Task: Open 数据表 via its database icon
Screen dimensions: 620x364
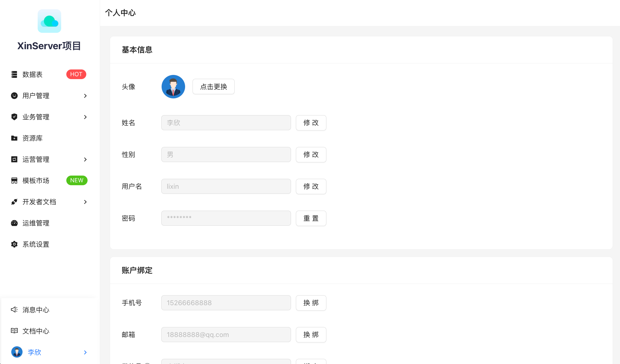Action: click(x=14, y=74)
